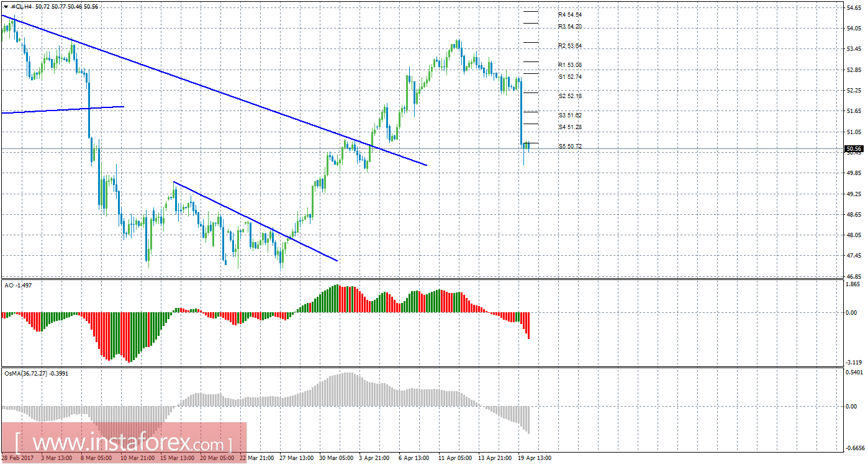Click the 27 Mar 13:00 time label
This screenshot has width=868, height=465.
[x=296, y=458]
